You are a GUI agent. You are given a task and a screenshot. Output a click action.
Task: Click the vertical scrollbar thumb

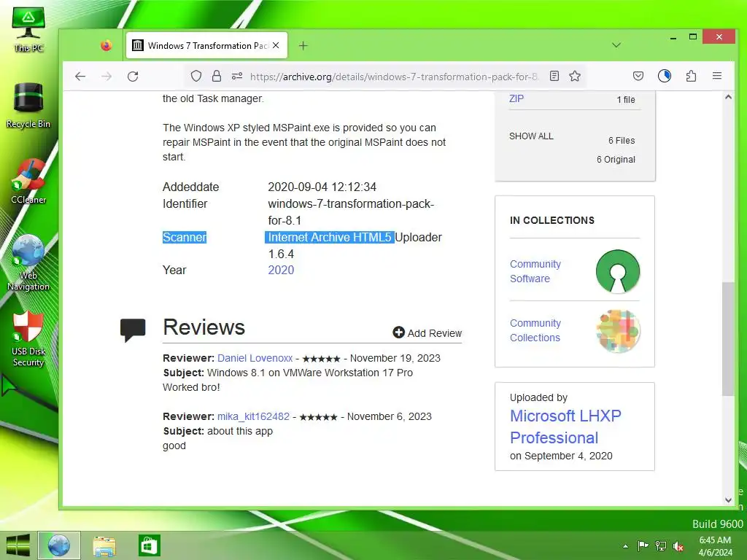pos(728,338)
